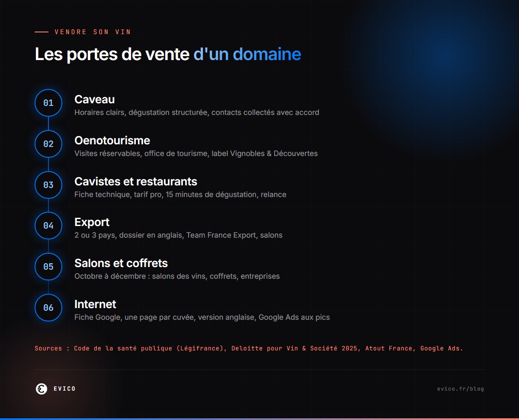The width and height of the screenshot is (519, 420).
Task: Click title "Les portes de vente d'un domaine"
Action: 168,54
